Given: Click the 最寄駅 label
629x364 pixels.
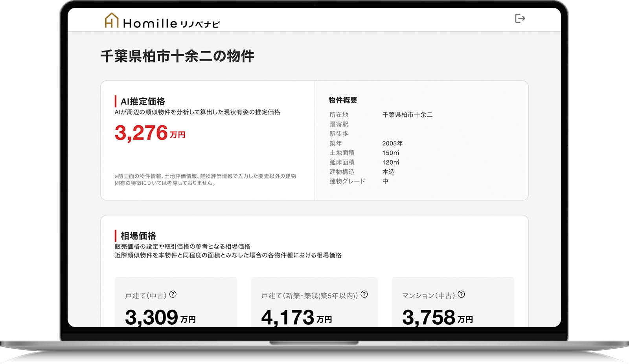Looking at the screenshot, I should click(339, 124).
